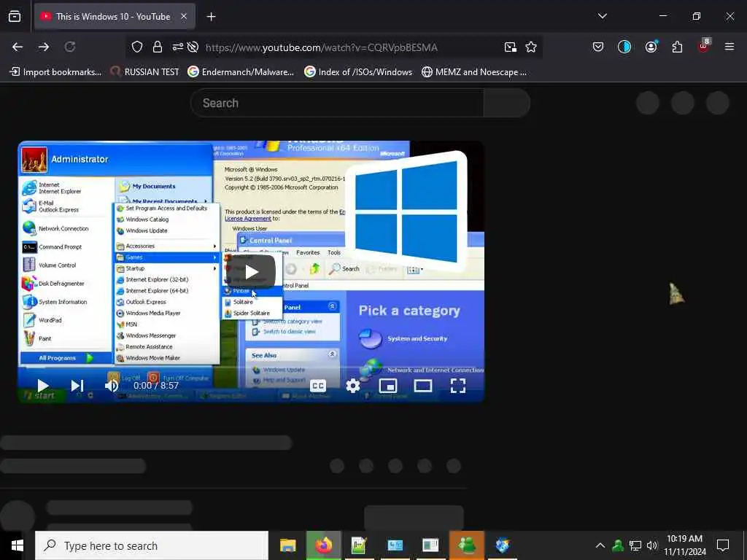Open video settings gear icon
The width and height of the screenshot is (747, 560).
(x=353, y=386)
